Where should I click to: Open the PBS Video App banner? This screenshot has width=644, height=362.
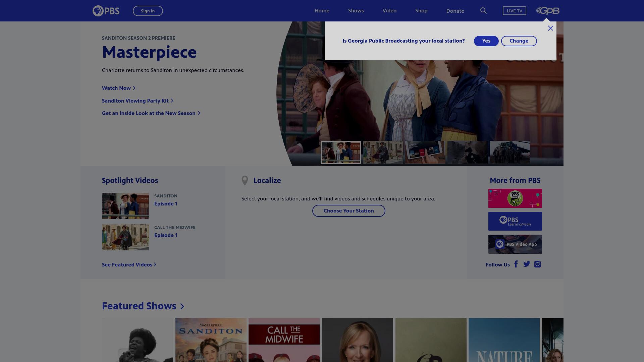[x=515, y=244]
